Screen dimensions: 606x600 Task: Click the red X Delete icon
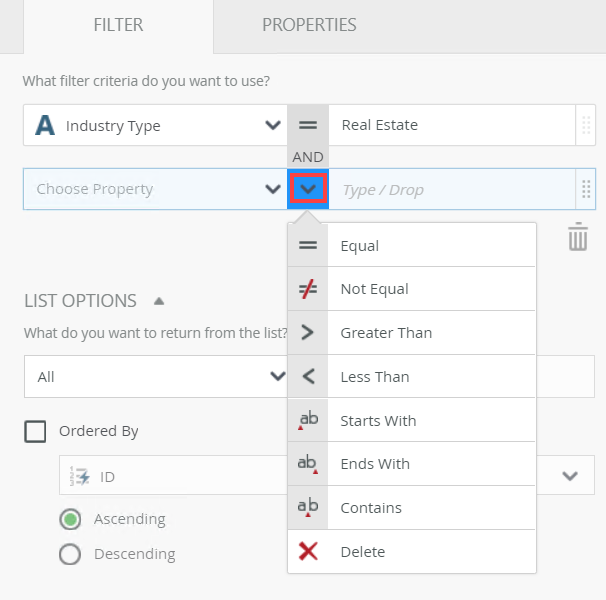coord(308,551)
